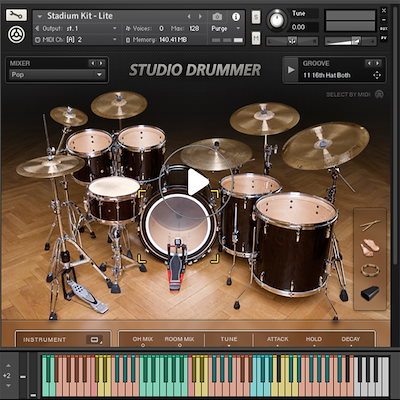Select the previous mixer preset arrow
This screenshot has width=400, height=400.
tap(92, 63)
